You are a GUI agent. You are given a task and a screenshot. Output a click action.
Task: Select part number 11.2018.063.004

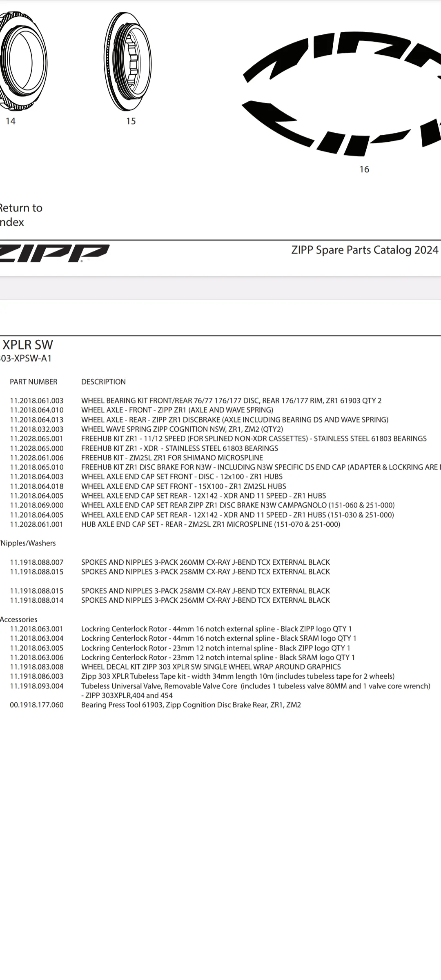37,638
